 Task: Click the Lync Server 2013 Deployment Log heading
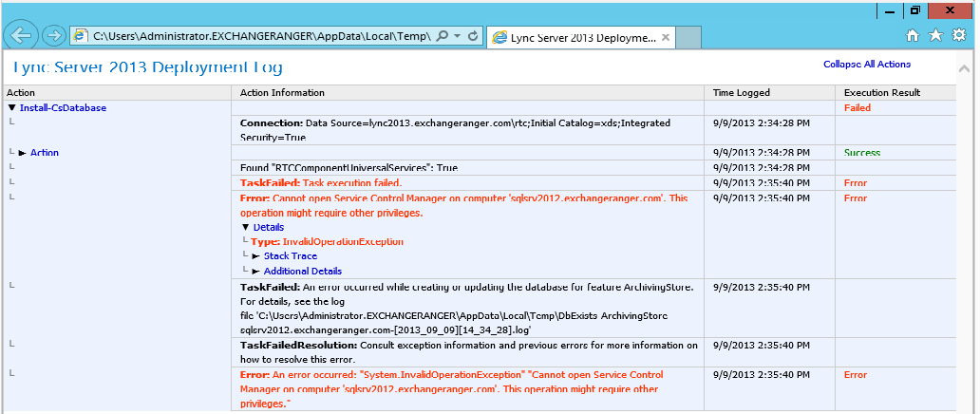pos(147,67)
